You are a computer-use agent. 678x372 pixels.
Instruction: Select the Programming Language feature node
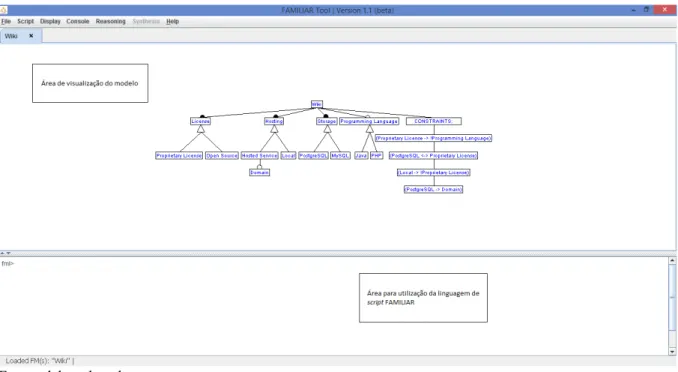click(369, 121)
